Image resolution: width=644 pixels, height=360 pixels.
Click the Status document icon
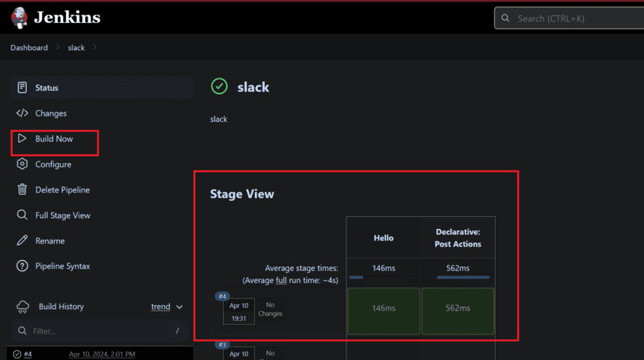click(22, 88)
